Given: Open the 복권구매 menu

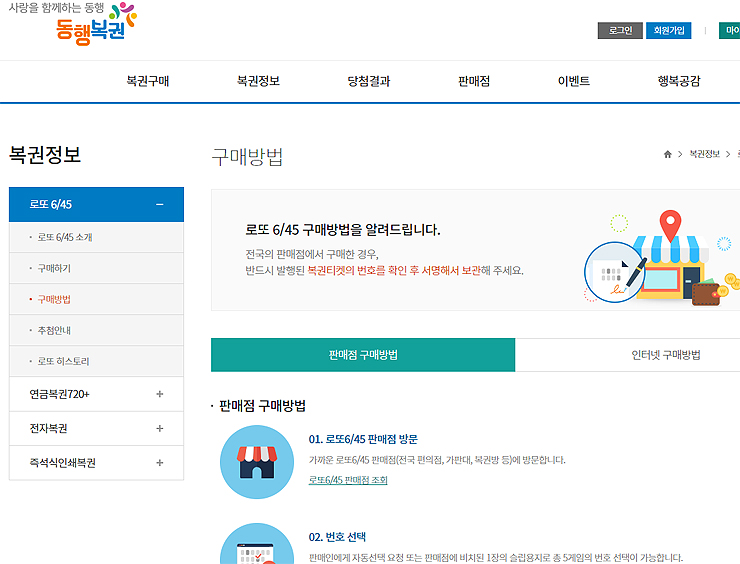Looking at the screenshot, I should [x=148, y=81].
